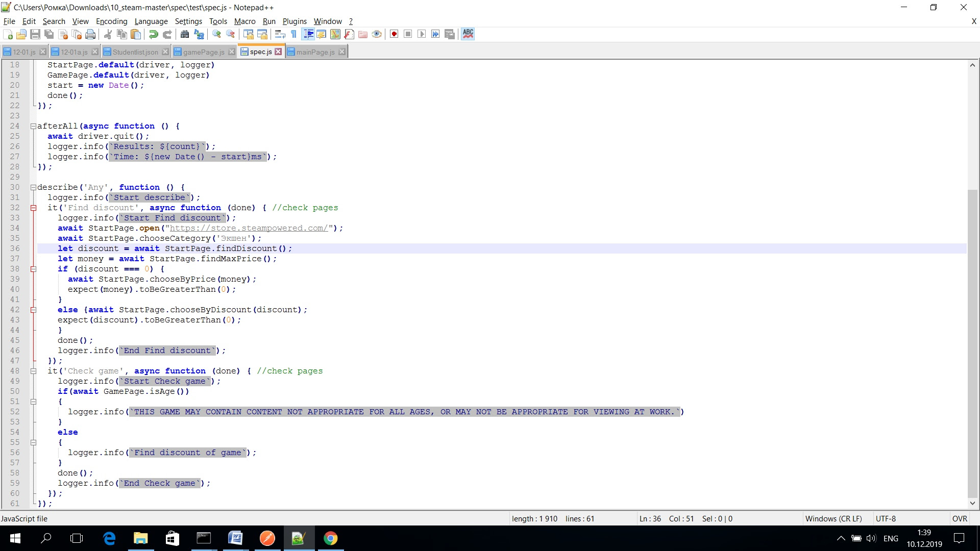The image size is (980, 551).
Task: Open the Language menu
Action: point(151,21)
